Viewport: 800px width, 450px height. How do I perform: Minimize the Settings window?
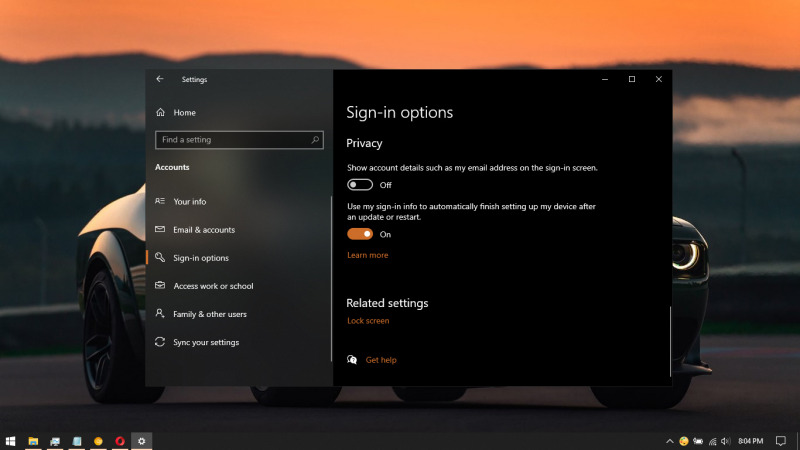tap(605, 79)
